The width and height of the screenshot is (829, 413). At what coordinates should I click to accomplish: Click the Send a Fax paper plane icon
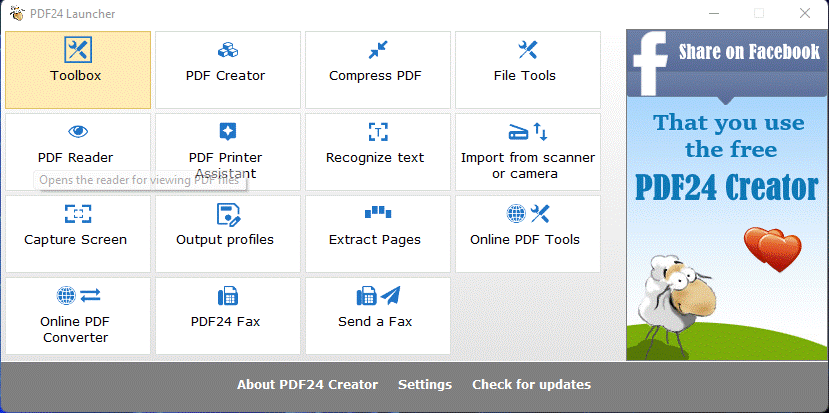coord(377,296)
